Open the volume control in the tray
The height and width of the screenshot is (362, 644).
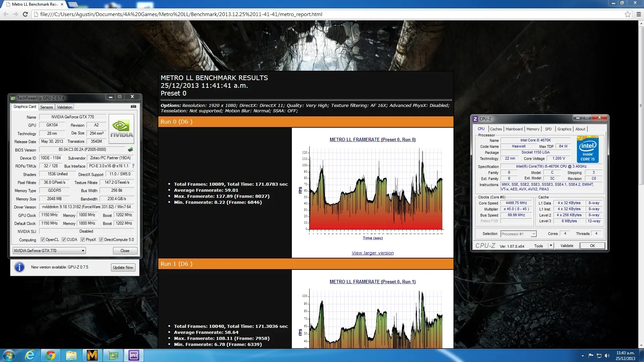pyautogui.click(x=607, y=356)
